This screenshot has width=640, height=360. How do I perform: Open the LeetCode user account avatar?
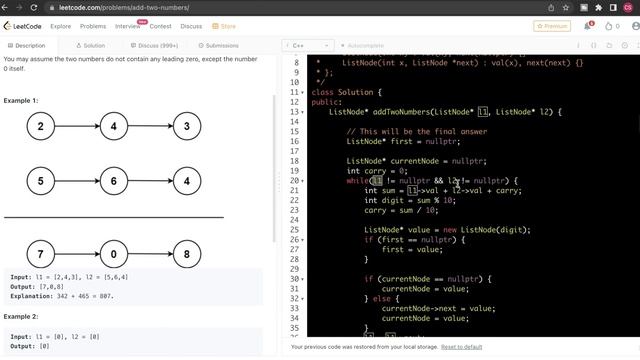point(636,26)
